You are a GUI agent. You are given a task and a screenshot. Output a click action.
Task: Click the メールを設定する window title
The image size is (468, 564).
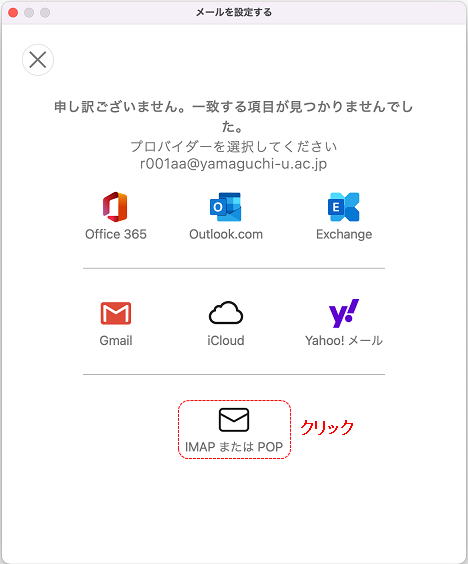point(234,12)
